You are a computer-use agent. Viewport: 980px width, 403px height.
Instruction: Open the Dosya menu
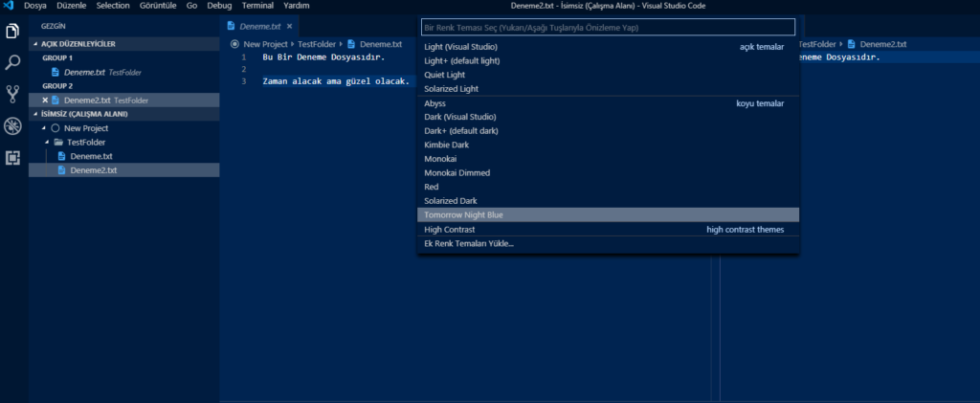pyautogui.click(x=35, y=6)
